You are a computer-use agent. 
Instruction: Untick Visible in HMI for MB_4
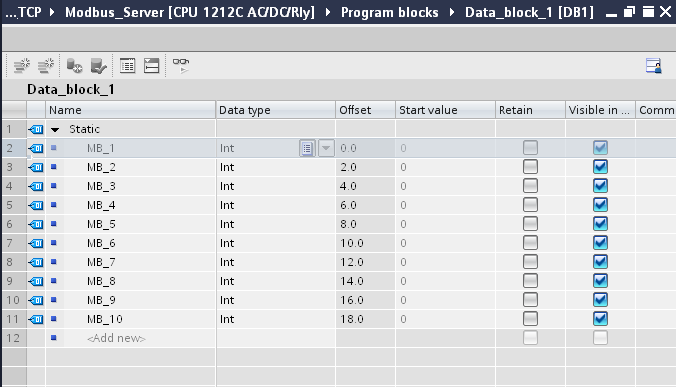pos(600,205)
